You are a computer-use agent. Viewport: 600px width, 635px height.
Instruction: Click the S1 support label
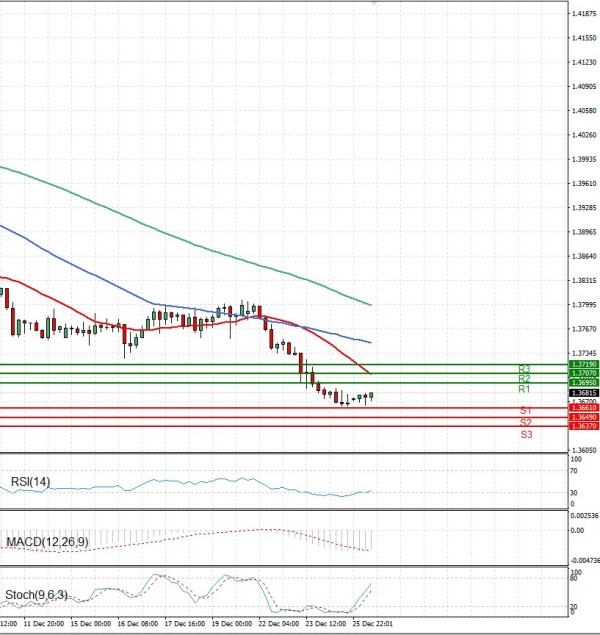click(x=525, y=411)
